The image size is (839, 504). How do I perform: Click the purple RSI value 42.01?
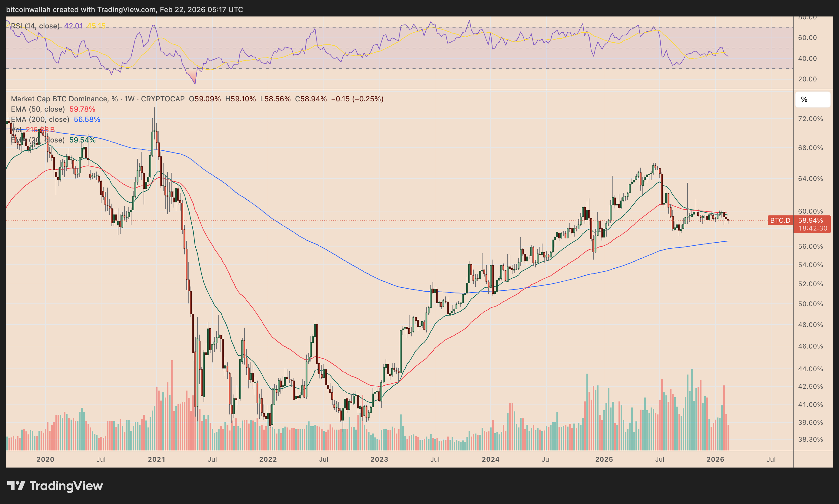pos(73,26)
